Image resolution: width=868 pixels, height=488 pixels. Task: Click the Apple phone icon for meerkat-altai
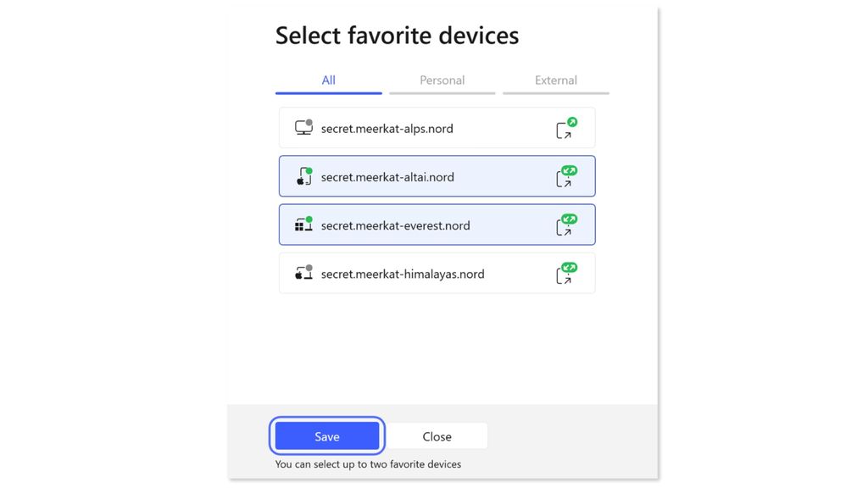pyautogui.click(x=303, y=177)
